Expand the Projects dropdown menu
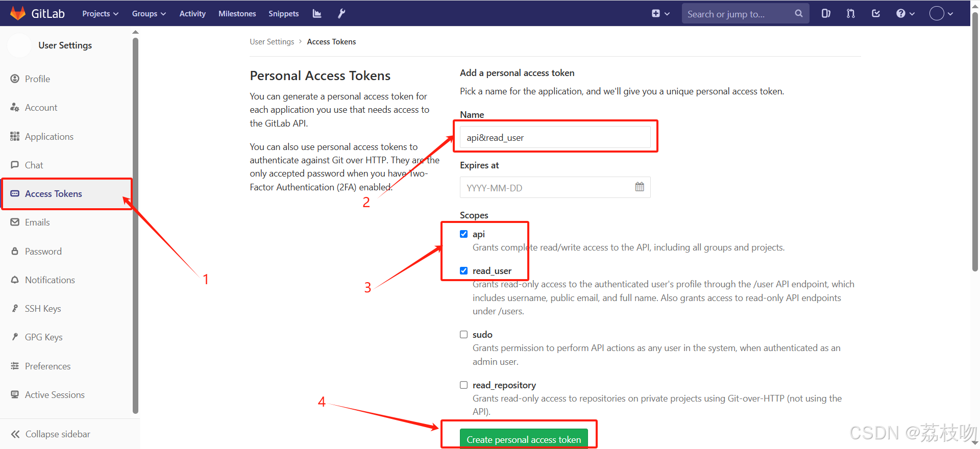 tap(101, 14)
